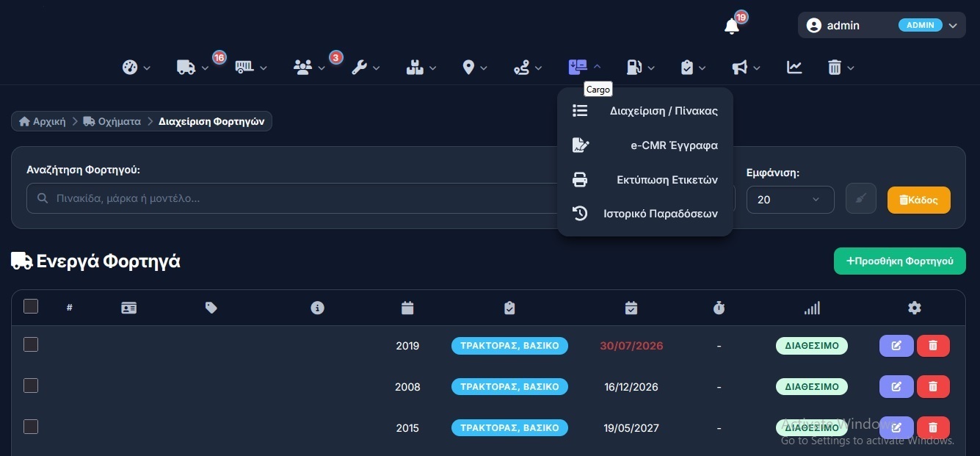Go to Αρχική breadcrumb link

point(43,121)
